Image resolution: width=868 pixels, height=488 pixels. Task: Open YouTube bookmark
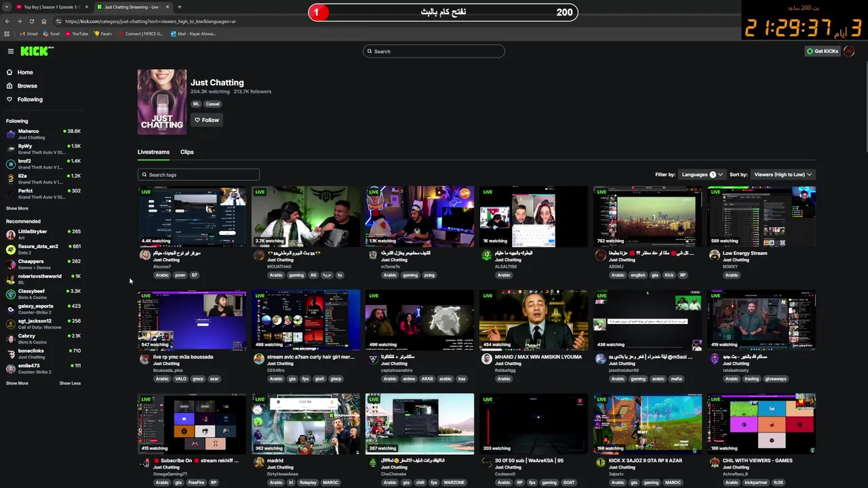[77, 34]
